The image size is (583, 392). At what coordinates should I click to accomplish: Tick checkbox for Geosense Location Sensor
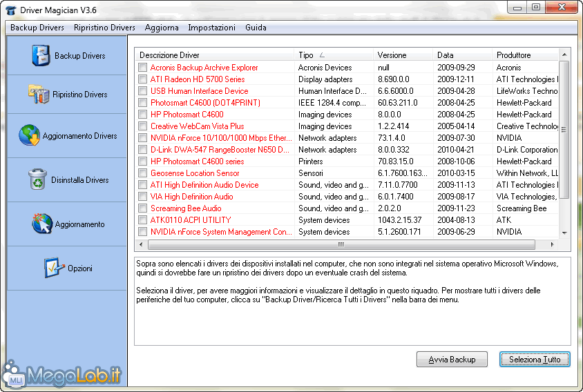[x=142, y=173]
